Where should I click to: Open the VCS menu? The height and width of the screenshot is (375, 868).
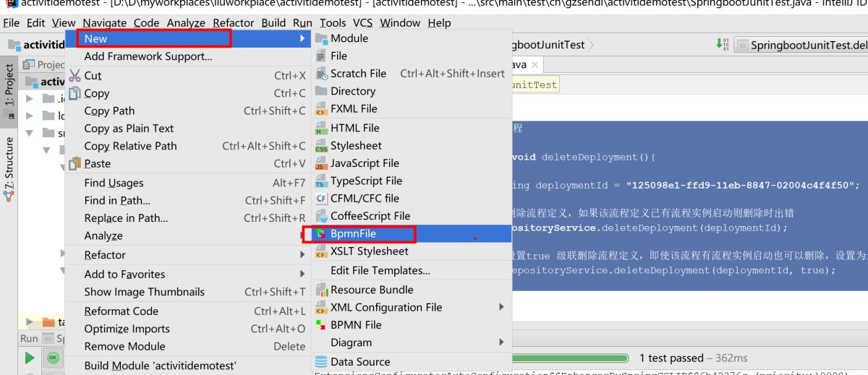click(x=362, y=23)
